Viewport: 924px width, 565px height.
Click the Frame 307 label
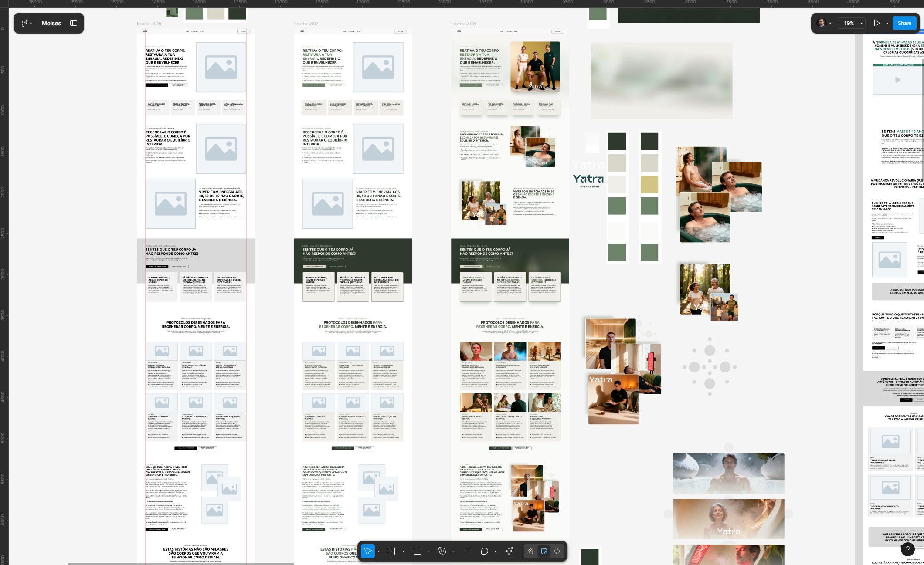click(306, 24)
